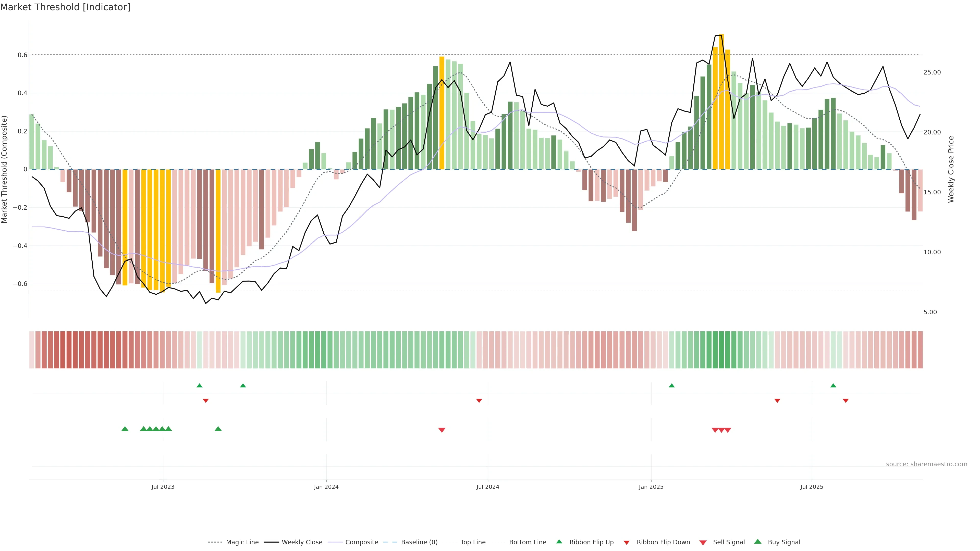Screen dimensions: 980x551
Task: Toggle Magic Line series in legend
Action: 242,542
